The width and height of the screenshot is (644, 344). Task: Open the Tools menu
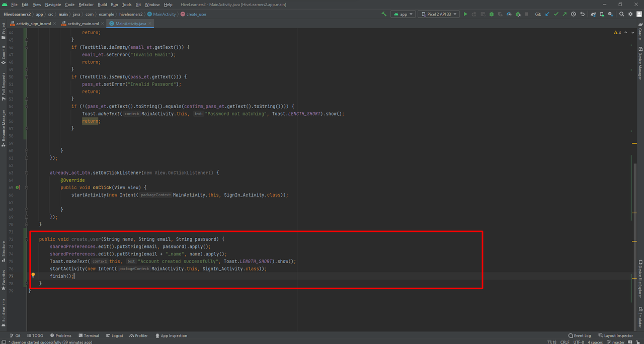click(x=126, y=5)
